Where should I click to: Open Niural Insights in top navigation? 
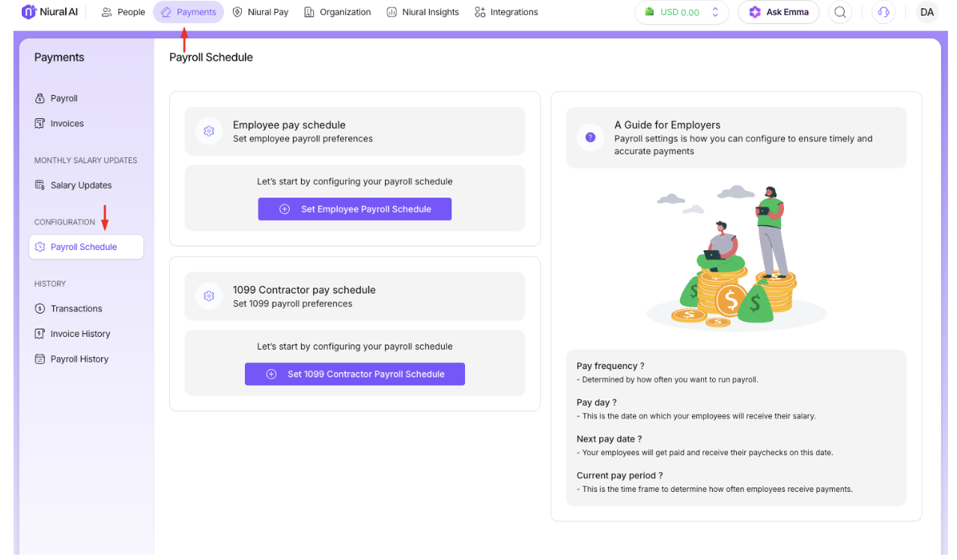tap(423, 12)
